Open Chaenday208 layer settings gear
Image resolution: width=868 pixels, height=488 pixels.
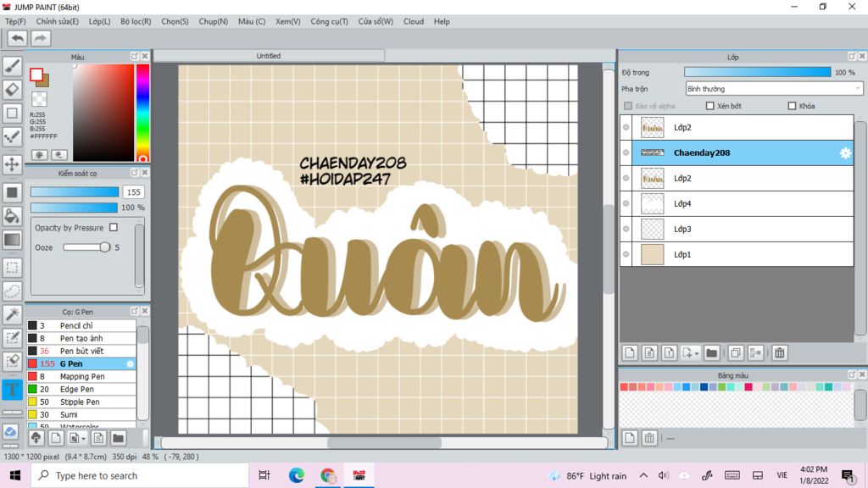[845, 153]
